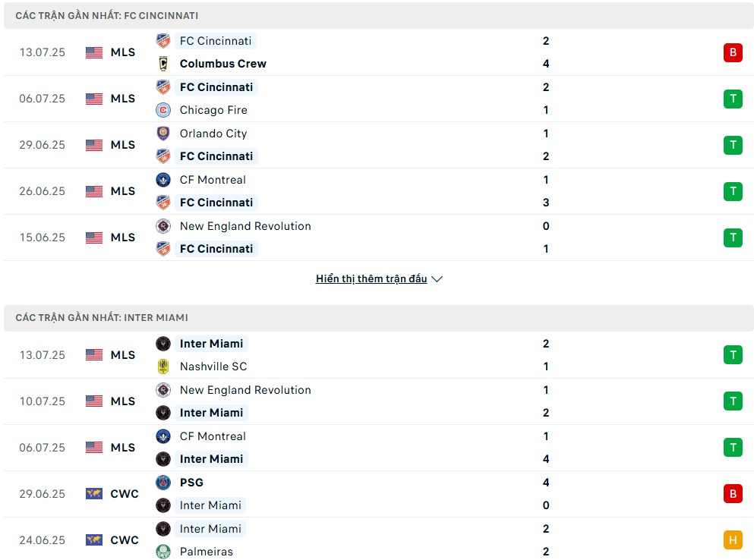
Task: Click MLS league label on 10.07.25
Action: pos(122,401)
